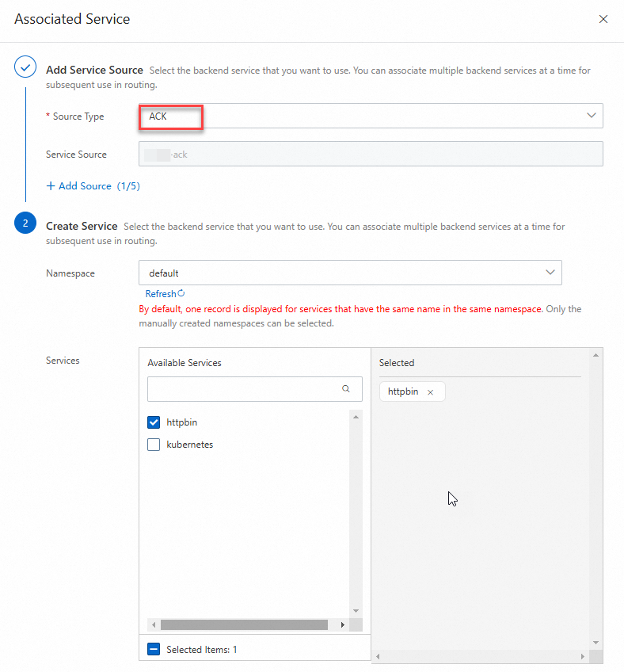Click the search icon in Available Services

(346, 389)
